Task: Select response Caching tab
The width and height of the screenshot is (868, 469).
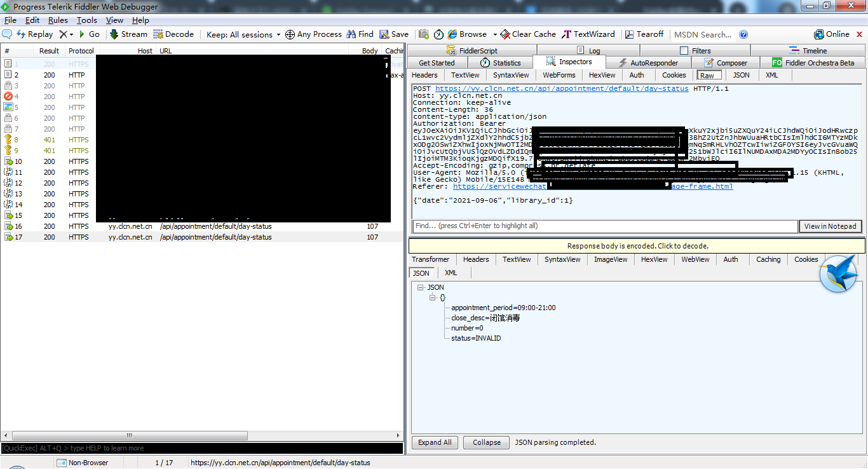Action: pyautogui.click(x=768, y=259)
